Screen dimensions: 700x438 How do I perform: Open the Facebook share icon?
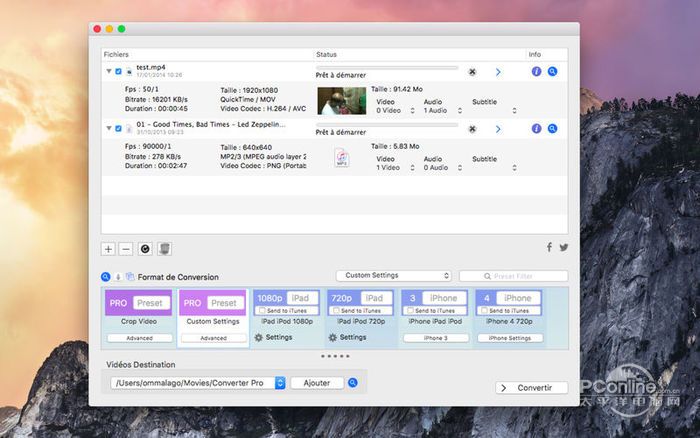[x=549, y=247]
